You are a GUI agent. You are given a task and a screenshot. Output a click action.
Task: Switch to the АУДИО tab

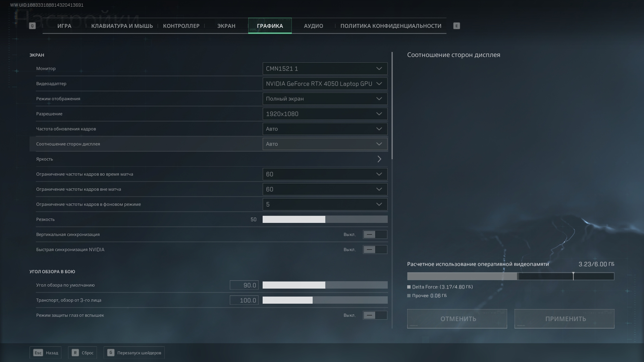click(313, 26)
